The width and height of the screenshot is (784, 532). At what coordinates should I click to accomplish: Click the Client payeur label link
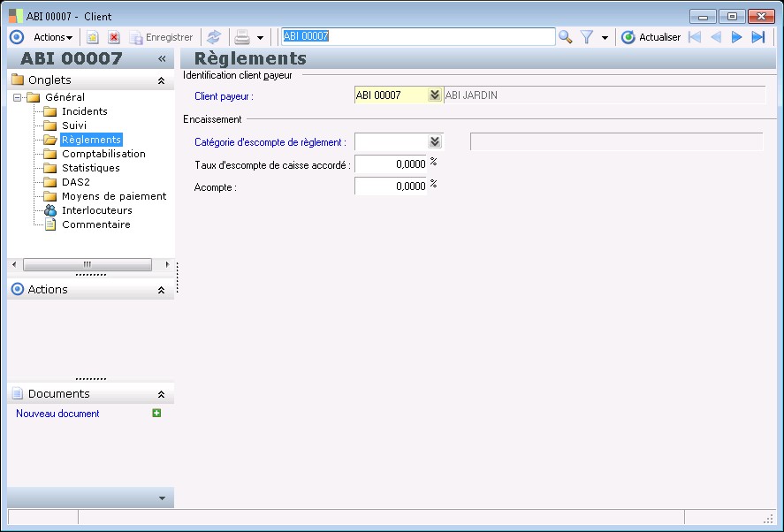[x=224, y=96]
